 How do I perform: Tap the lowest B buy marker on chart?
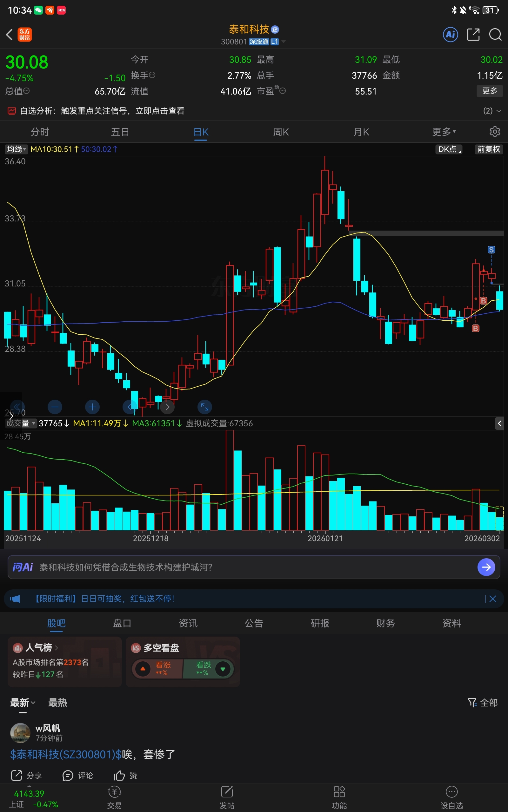click(475, 328)
